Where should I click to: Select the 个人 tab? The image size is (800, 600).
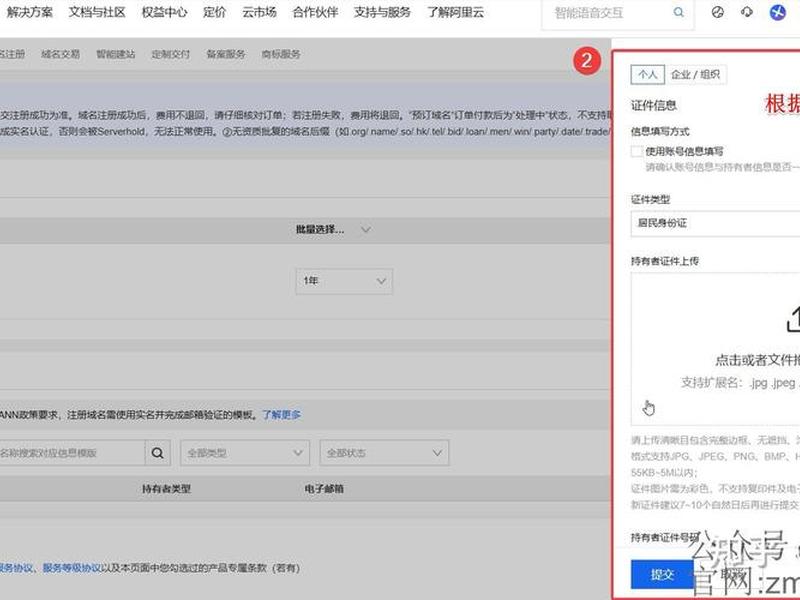point(647,74)
